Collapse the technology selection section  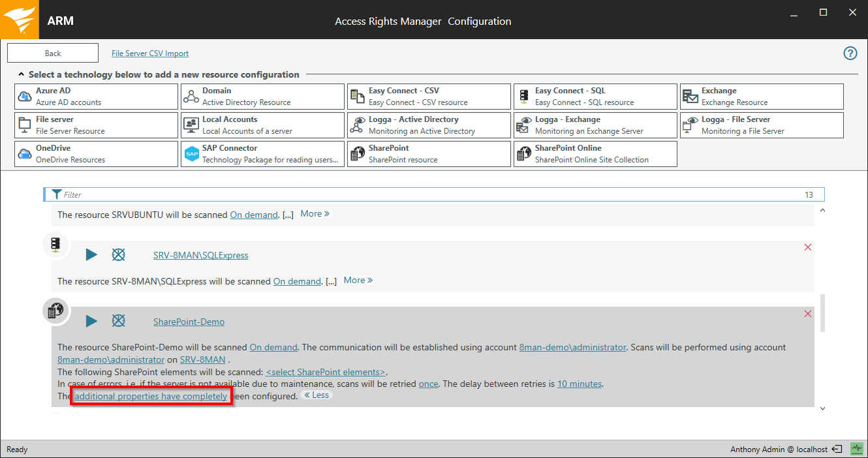21,75
